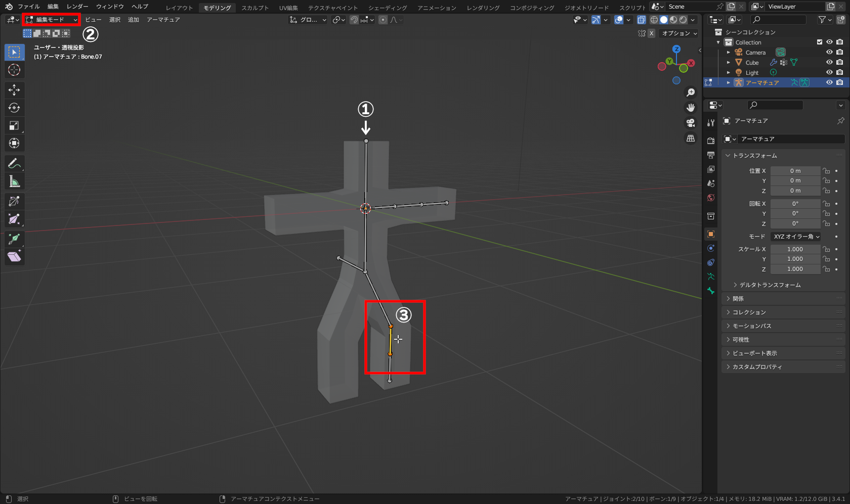Open the outliner filter button
This screenshot has height=504, width=850.
point(825,20)
